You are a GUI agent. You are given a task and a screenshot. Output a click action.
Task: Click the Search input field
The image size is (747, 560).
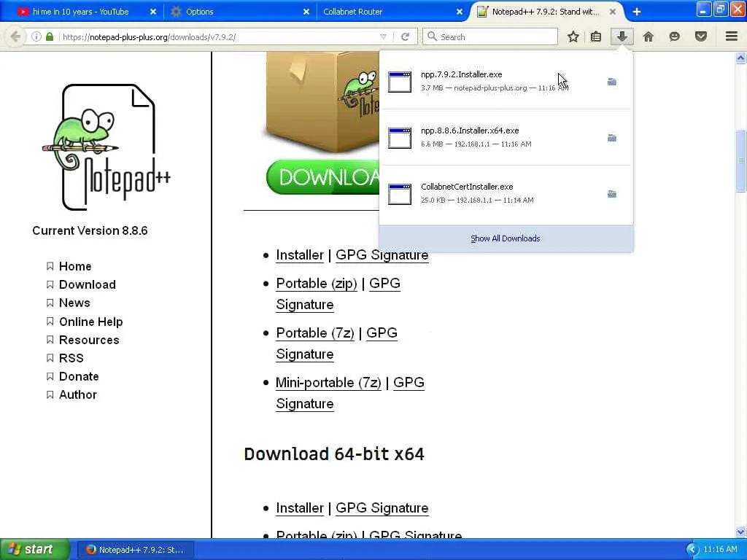coord(489,36)
